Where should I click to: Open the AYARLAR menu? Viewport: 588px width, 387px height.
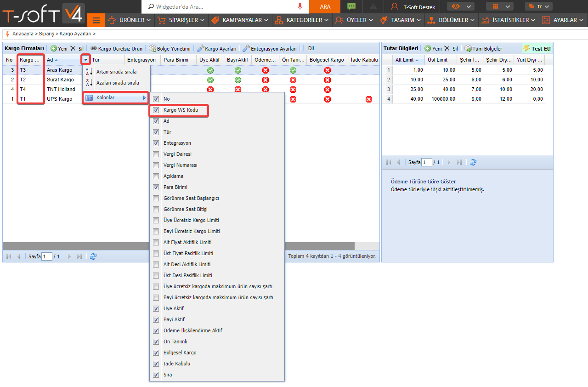[564, 20]
